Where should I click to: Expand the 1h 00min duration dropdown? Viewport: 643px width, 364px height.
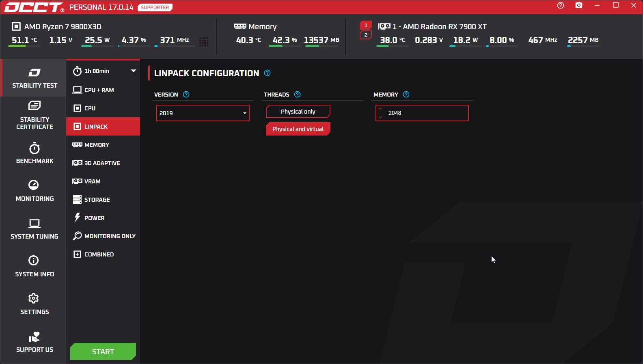pyautogui.click(x=133, y=71)
